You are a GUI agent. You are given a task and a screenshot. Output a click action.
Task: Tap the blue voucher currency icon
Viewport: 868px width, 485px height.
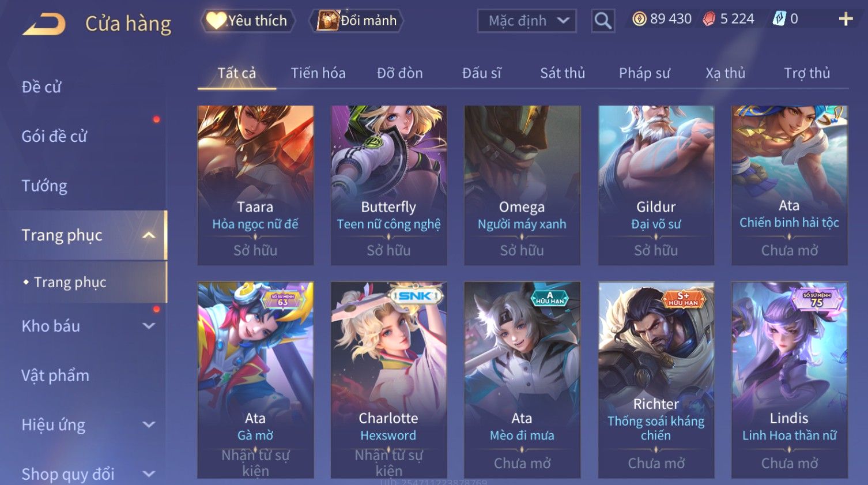[779, 19]
